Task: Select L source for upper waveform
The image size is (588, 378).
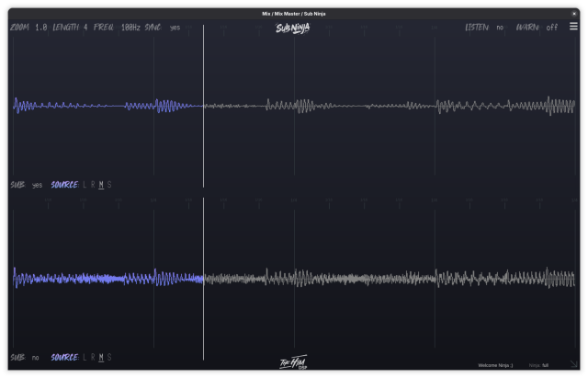Action: tap(85, 185)
